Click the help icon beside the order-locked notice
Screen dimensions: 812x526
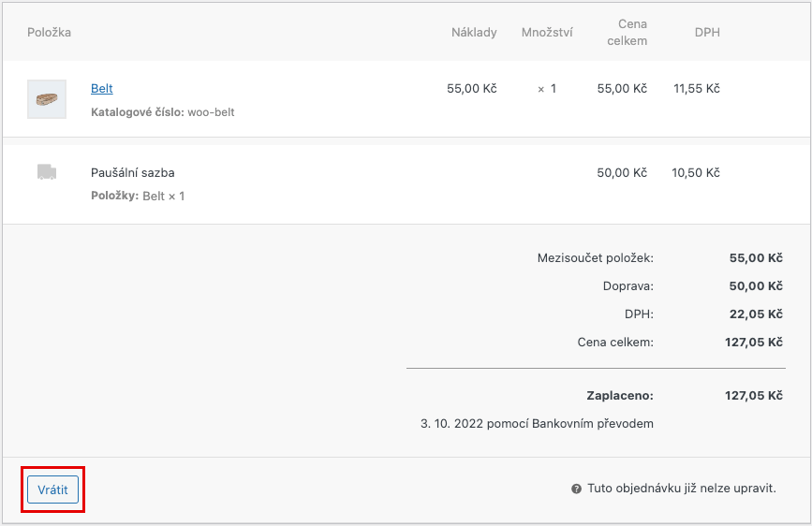coord(576,489)
